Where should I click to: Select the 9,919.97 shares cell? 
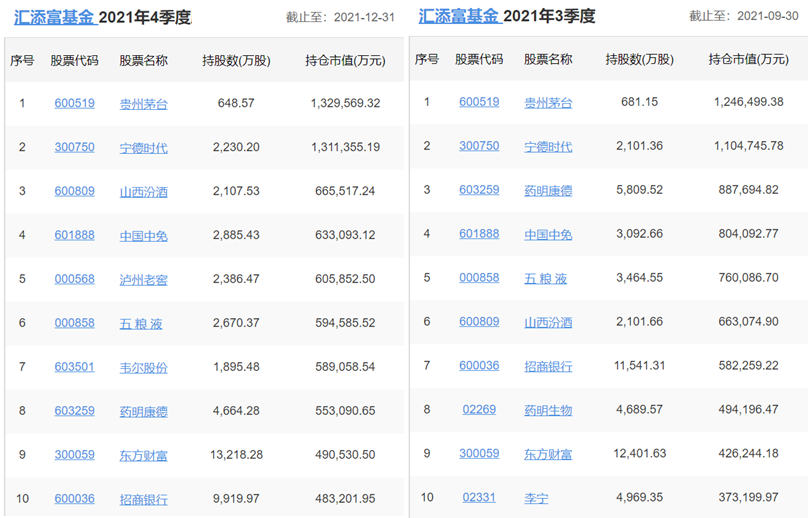coord(236,498)
